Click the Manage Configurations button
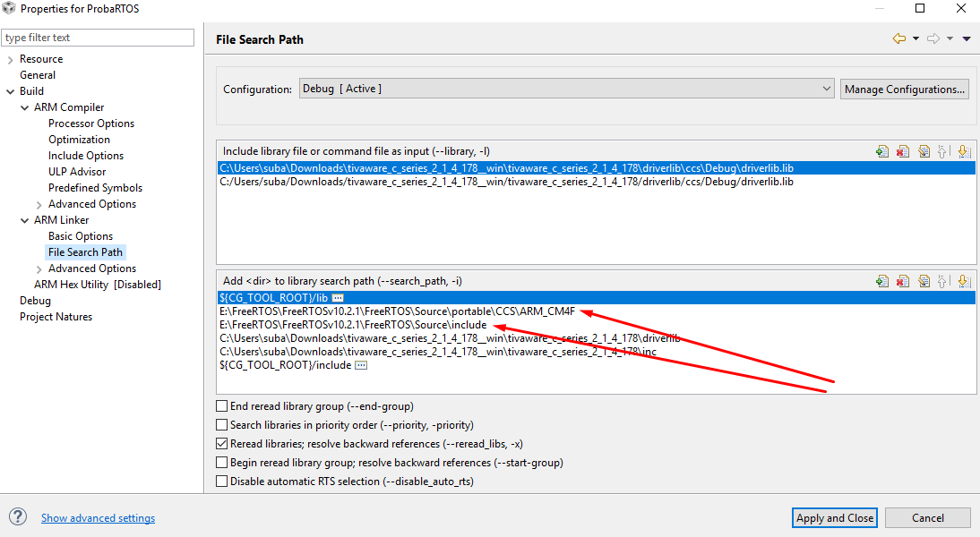This screenshot has width=980, height=537. pos(905,89)
